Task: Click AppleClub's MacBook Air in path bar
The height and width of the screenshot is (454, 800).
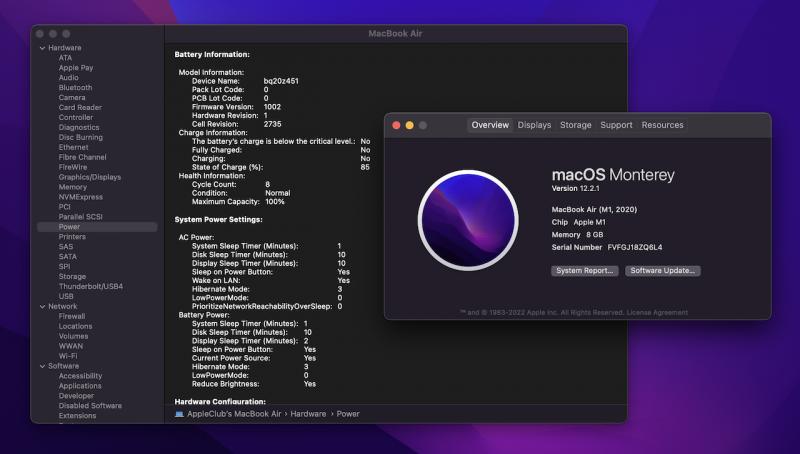Action: [x=234, y=414]
